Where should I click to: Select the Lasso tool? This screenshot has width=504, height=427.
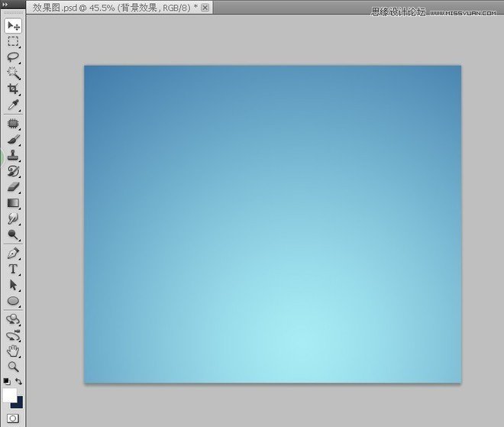pos(13,57)
